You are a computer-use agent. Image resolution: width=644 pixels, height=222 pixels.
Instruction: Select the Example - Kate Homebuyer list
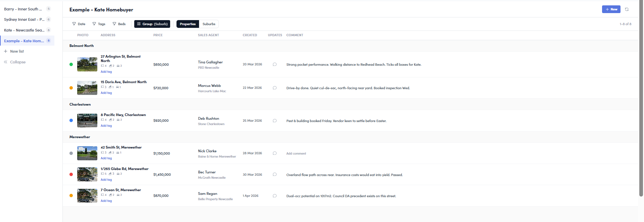coord(27,41)
